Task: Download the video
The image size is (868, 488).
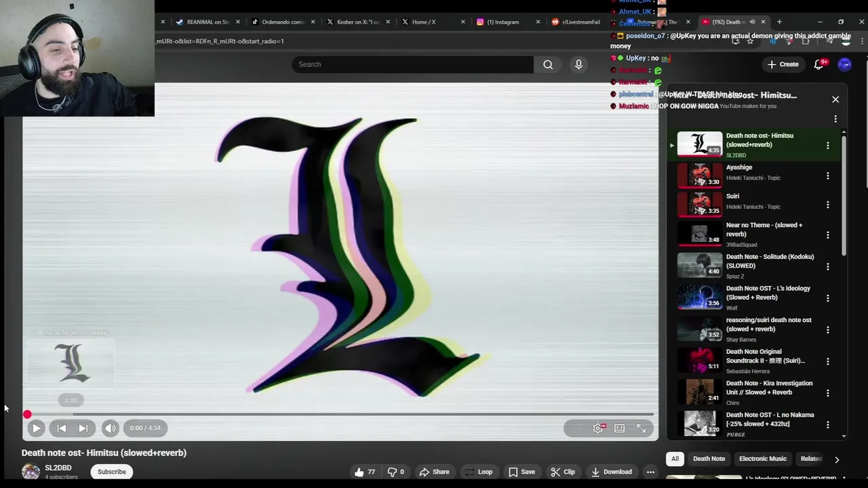Action: tap(612, 472)
